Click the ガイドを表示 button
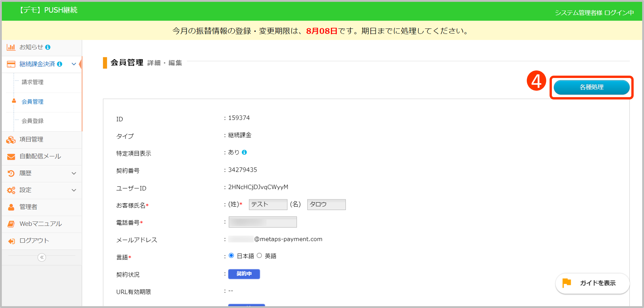This screenshot has height=308, width=644. tap(592, 283)
